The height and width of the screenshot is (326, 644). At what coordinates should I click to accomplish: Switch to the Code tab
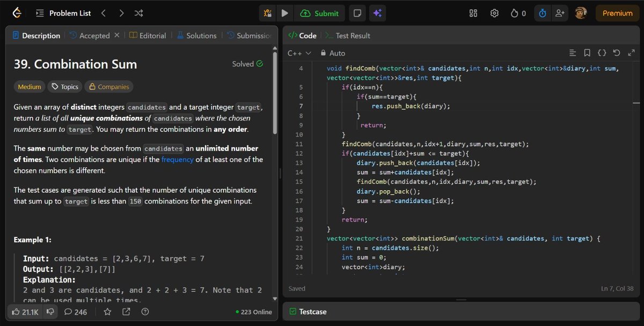coord(303,35)
